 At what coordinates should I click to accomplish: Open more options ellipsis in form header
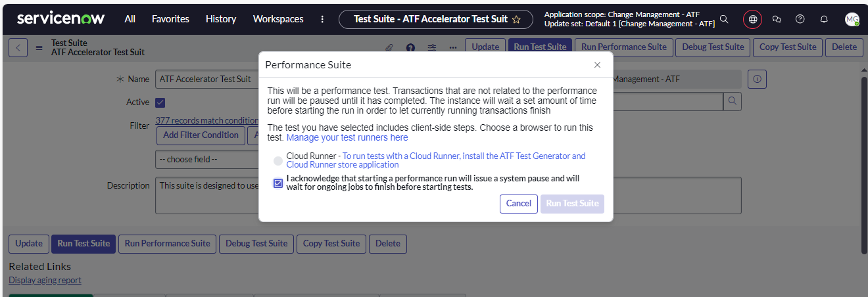coord(453,47)
